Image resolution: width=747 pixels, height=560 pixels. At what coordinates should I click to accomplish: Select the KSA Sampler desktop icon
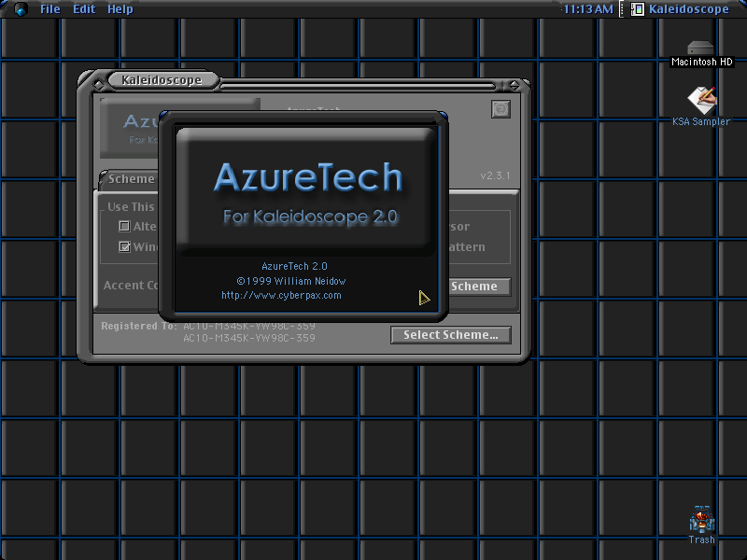pyautogui.click(x=701, y=106)
